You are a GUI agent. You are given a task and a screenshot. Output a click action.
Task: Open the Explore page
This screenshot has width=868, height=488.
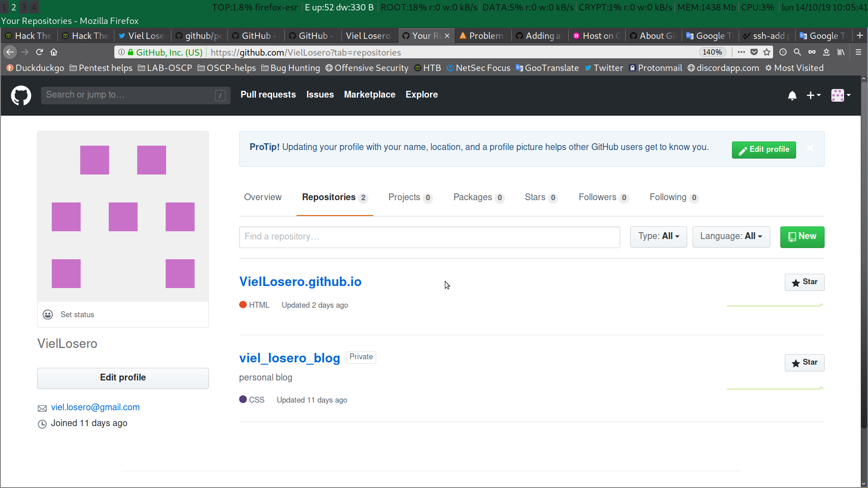point(421,95)
